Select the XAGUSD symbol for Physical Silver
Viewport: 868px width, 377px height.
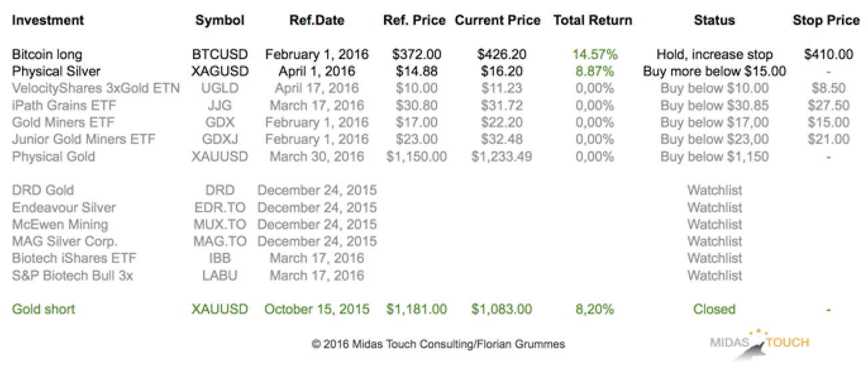220,72
